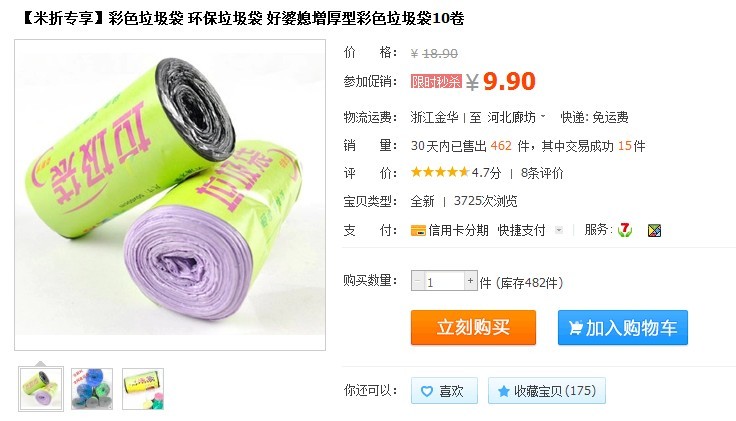
Task: Open the 8条评价 reviews link
Action: (542, 173)
